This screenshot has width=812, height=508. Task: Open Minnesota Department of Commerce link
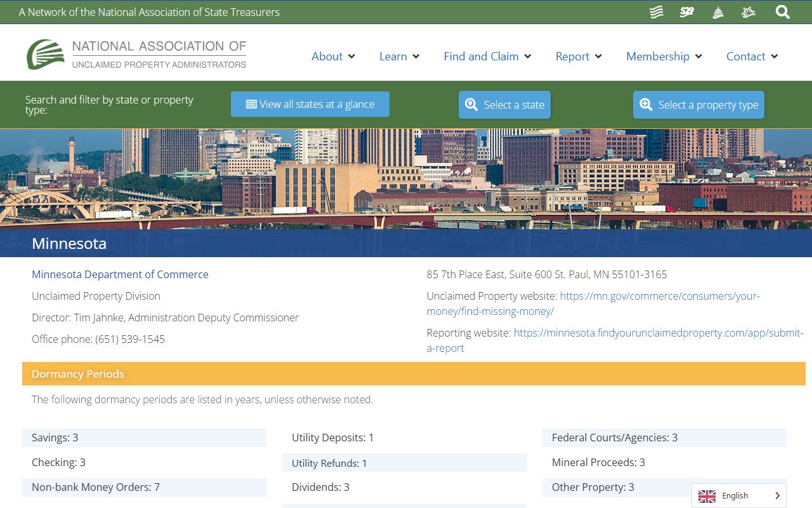120,274
